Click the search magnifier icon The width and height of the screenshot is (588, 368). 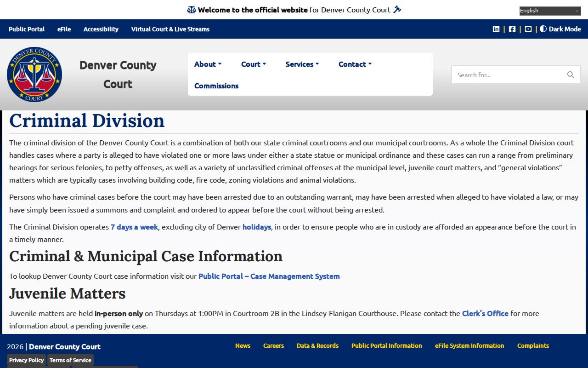point(571,75)
